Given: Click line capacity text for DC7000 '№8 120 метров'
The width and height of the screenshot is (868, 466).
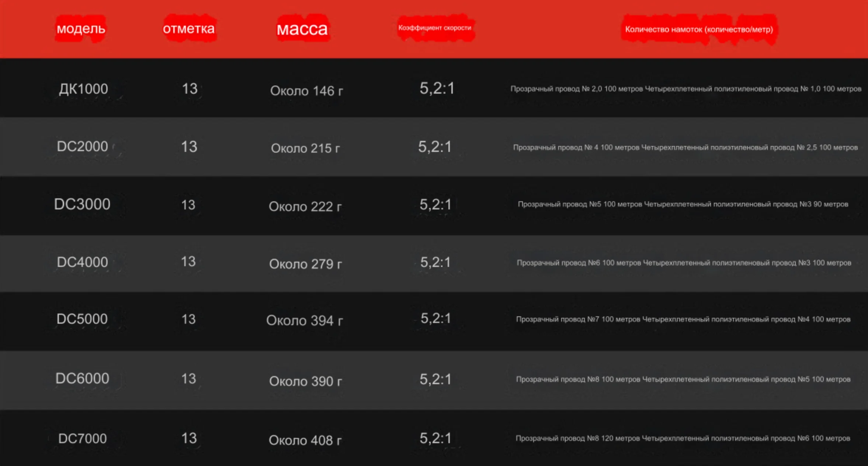Looking at the screenshot, I should (613, 438).
